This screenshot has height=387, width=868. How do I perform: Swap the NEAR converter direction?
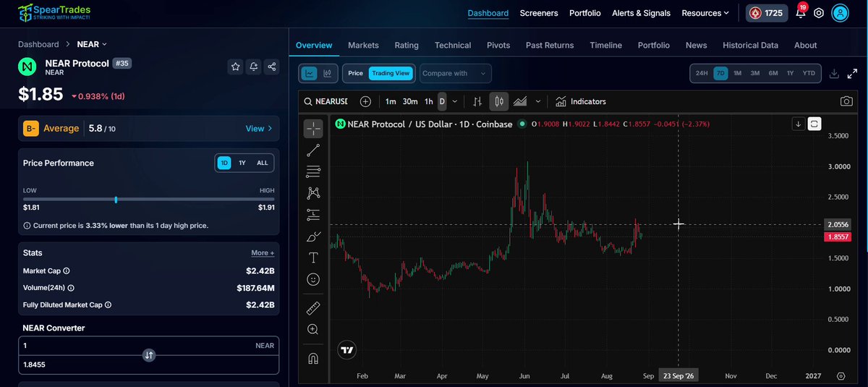[x=148, y=355]
